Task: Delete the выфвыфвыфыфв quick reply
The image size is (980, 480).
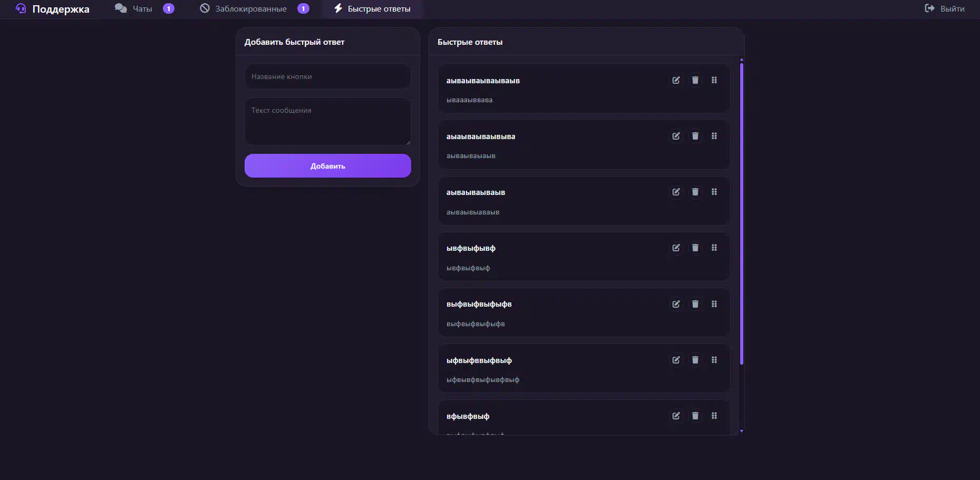Action: (x=695, y=304)
